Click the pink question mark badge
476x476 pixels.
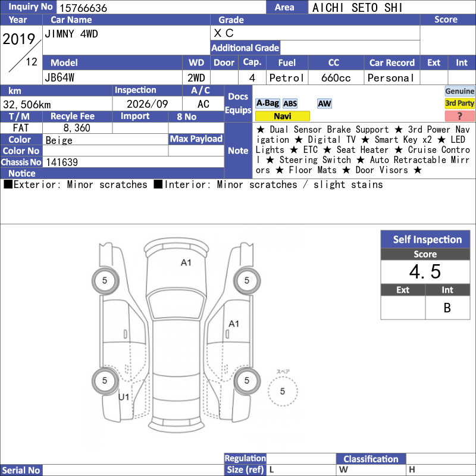point(459,116)
